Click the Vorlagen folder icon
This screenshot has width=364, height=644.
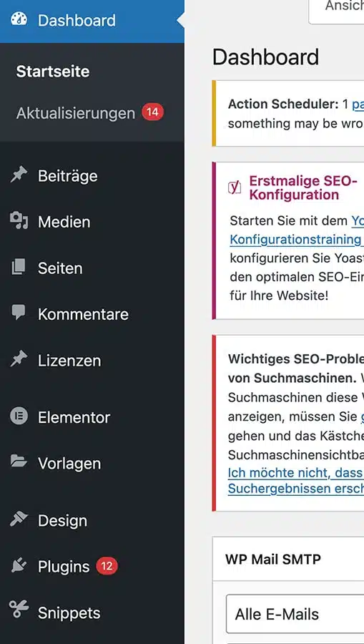coord(19,462)
